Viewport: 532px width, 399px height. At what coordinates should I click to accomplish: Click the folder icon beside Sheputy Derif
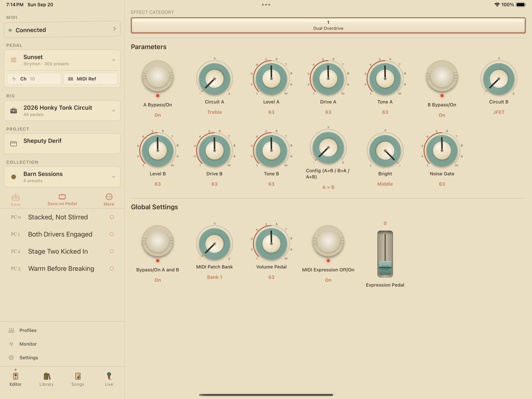tap(14, 144)
